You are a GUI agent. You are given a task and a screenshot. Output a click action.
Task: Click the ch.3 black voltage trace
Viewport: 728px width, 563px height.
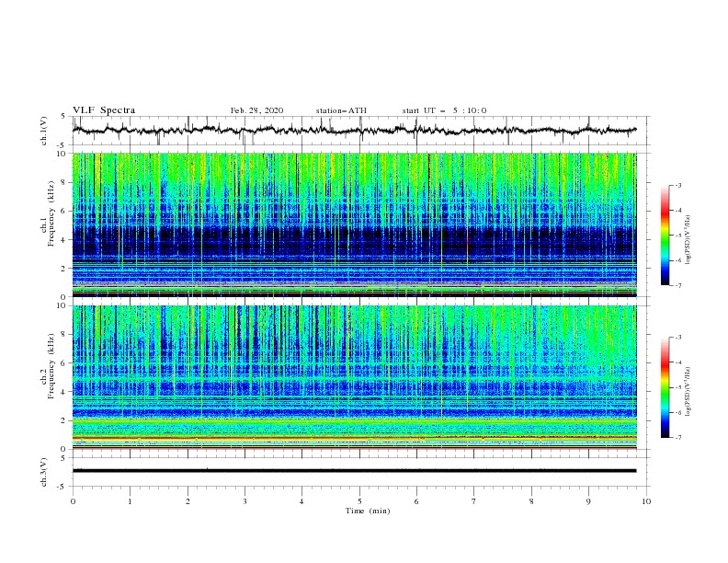[354, 471]
